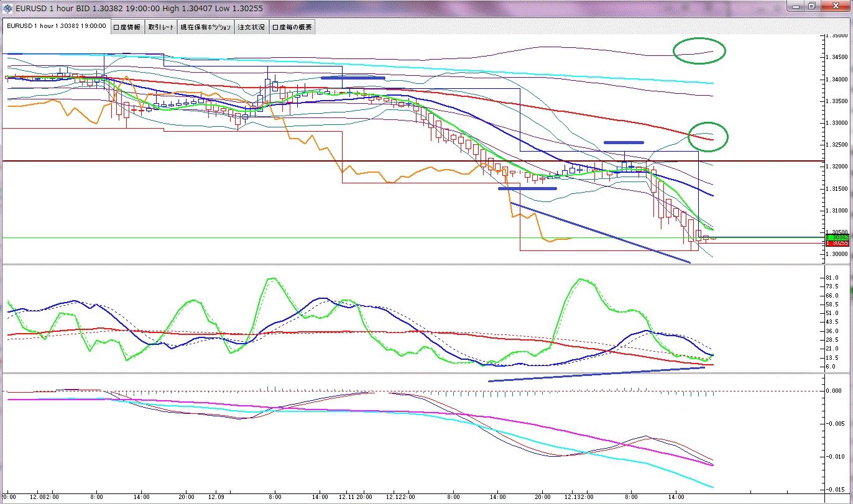Show the 注文状況 tab

point(251,27)
